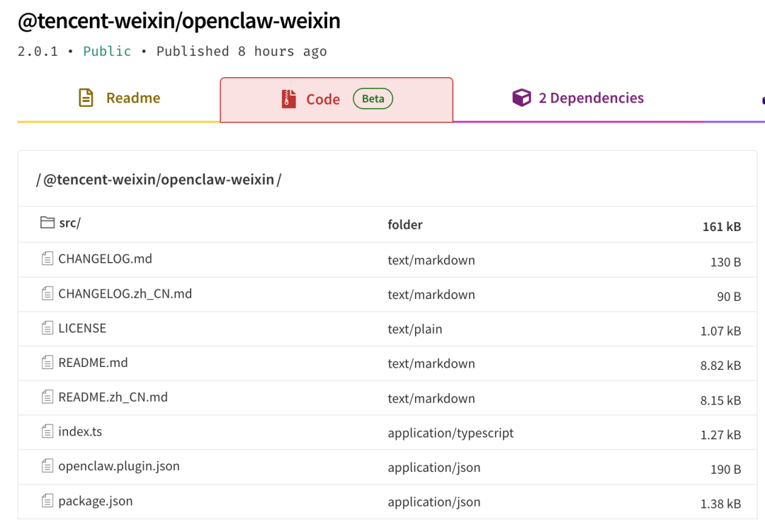This screenshot has width=765, height=532.
Task: Click the application/typescript type label
Action: pos(450,434)
